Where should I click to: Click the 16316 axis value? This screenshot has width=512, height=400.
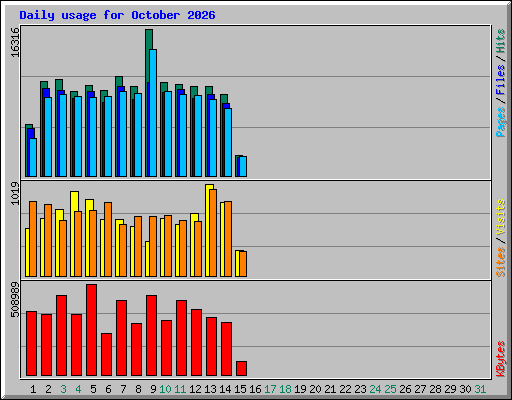[x=15, y=42]
